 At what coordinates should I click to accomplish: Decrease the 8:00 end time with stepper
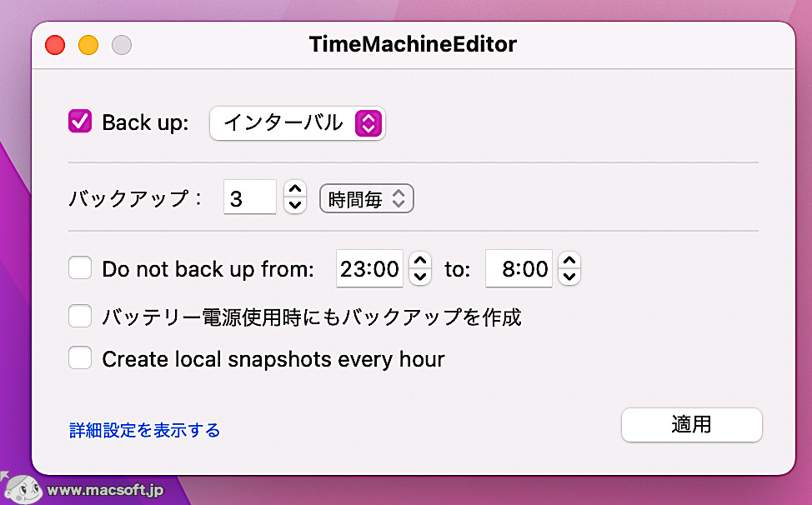[569, 275]
